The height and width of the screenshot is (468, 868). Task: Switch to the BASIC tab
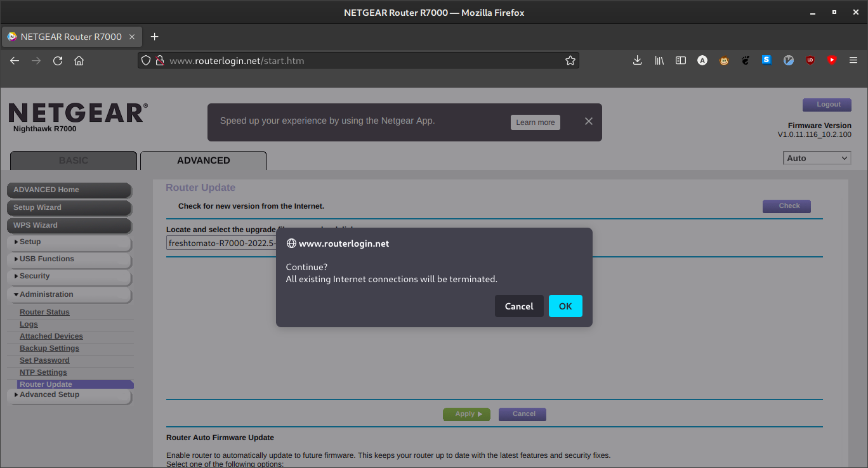(74, 160)
